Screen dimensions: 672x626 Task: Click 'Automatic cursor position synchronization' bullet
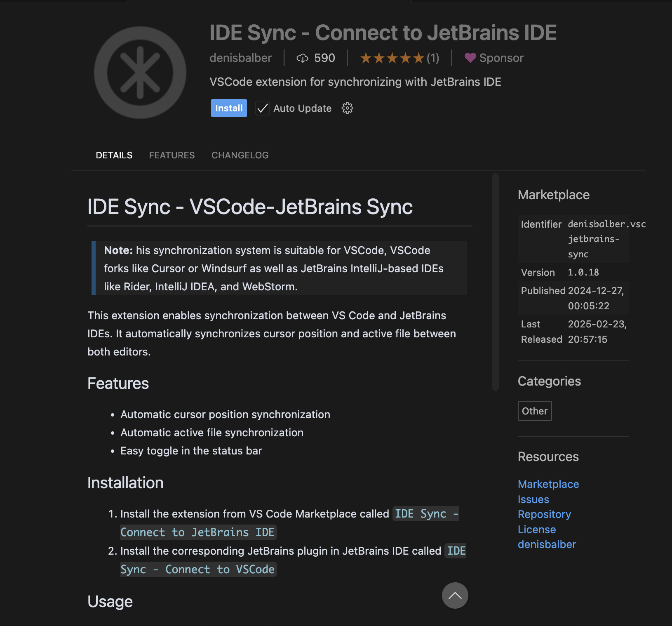225,414
